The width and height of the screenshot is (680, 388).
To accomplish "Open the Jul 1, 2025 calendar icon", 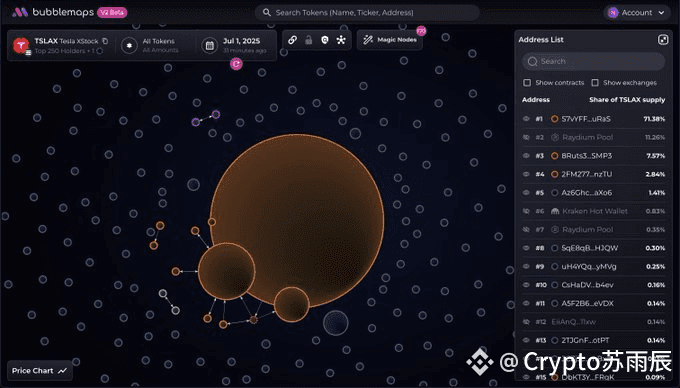I will coord(209,45).
